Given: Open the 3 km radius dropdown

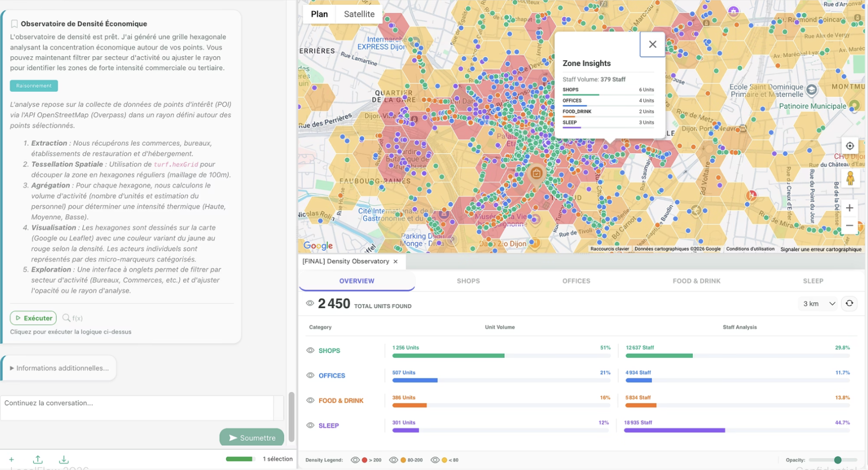Looking at the screenshot, I should (x=819, y=303).
